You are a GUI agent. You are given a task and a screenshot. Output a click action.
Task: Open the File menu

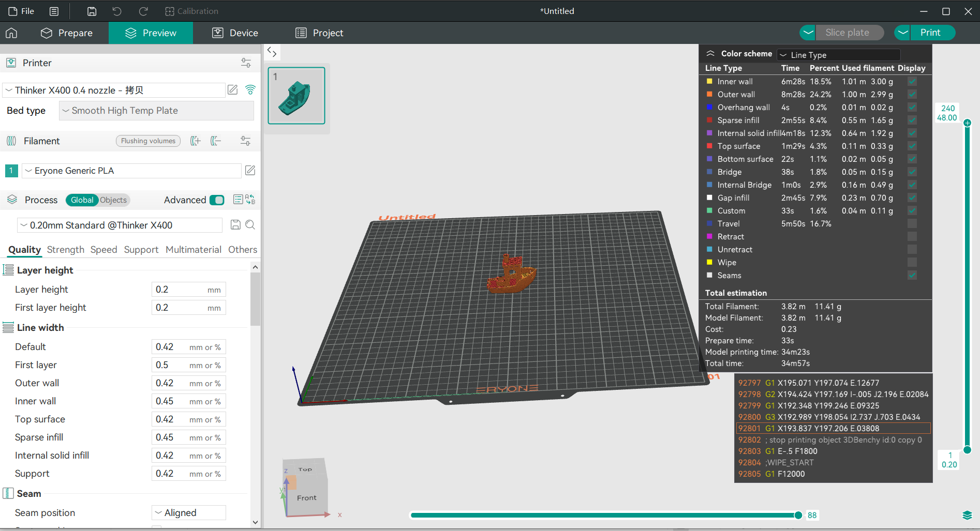pos(22,11)
